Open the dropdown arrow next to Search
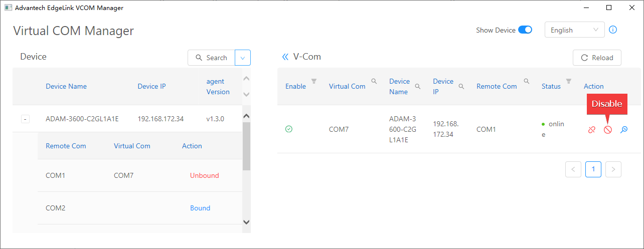Screen dimensions: 644x249 point(242,58)
